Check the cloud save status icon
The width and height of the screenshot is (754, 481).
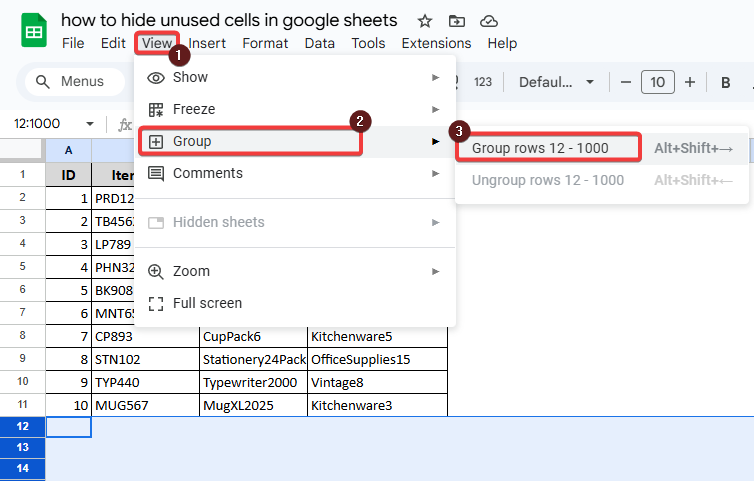(488, 21)
